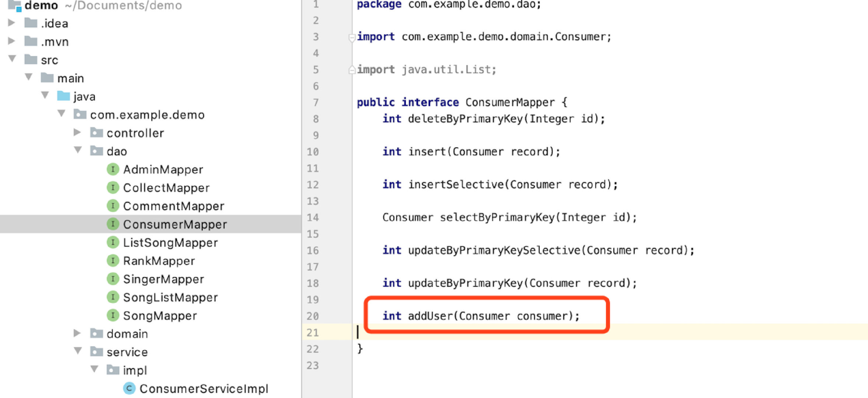Select SingerMapper in the project tree

point(163,279)
